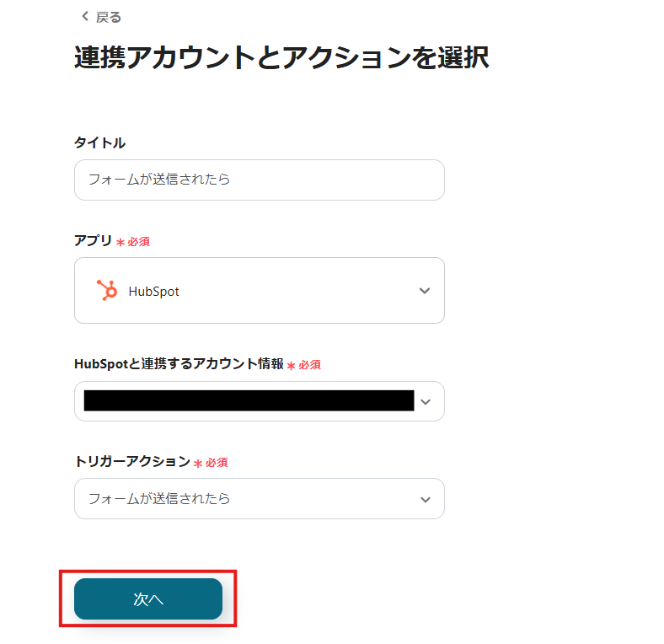Click the タイトル field label

coord(99,142)
